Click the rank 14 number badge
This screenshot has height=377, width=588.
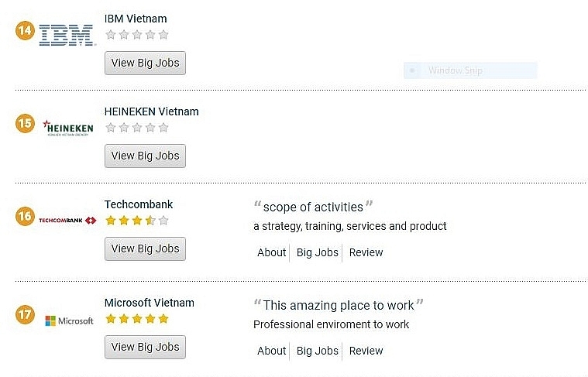25,31
